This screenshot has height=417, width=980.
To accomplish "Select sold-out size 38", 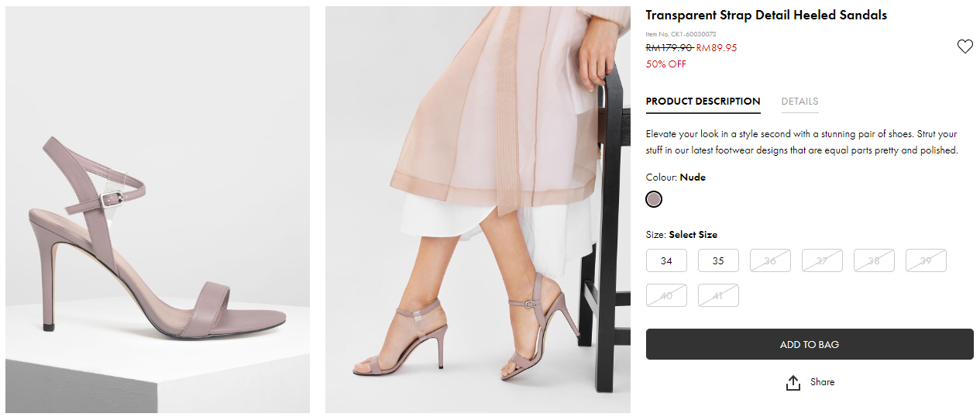I will pyautogui.click(x=874, y=260).
